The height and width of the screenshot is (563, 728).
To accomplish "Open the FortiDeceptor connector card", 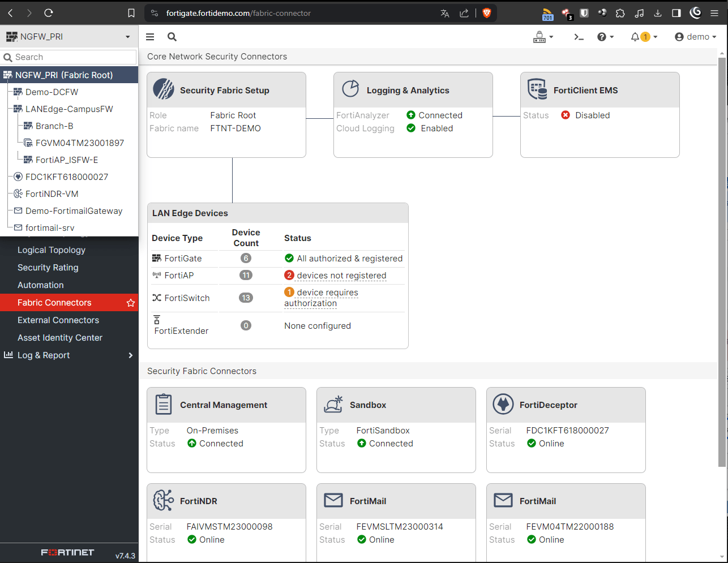I will coord(566,430).
